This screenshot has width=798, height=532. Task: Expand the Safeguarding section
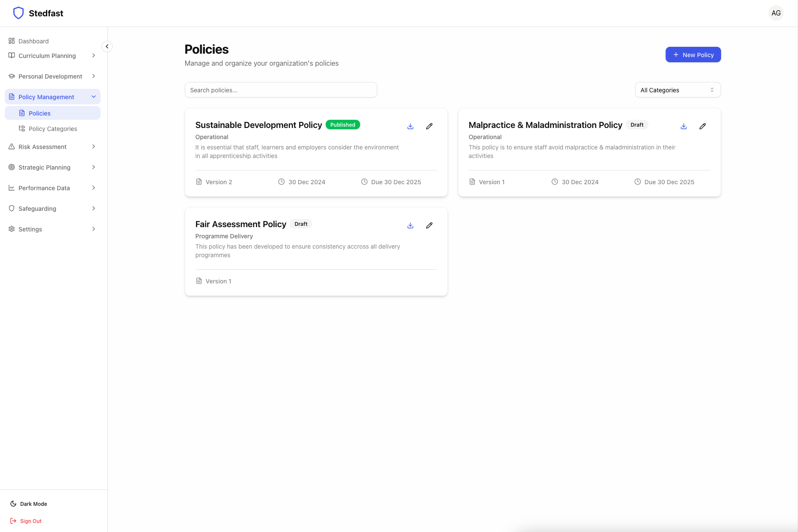pos(52,209)
